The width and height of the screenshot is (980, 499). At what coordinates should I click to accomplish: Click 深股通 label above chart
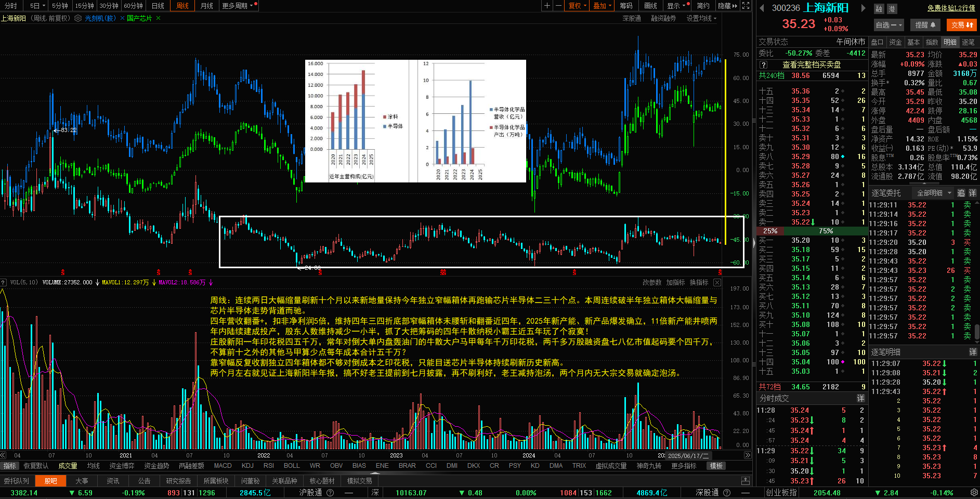632,18
